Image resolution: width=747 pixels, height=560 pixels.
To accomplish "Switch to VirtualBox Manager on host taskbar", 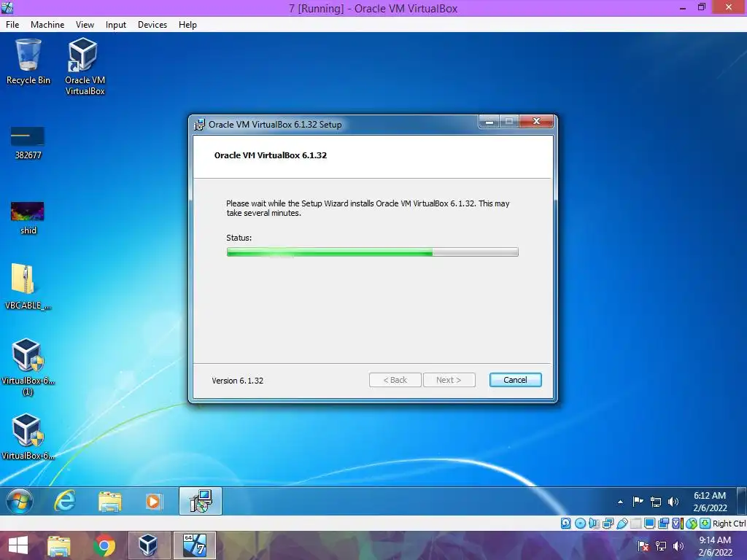I will click(x=149, y=545).
